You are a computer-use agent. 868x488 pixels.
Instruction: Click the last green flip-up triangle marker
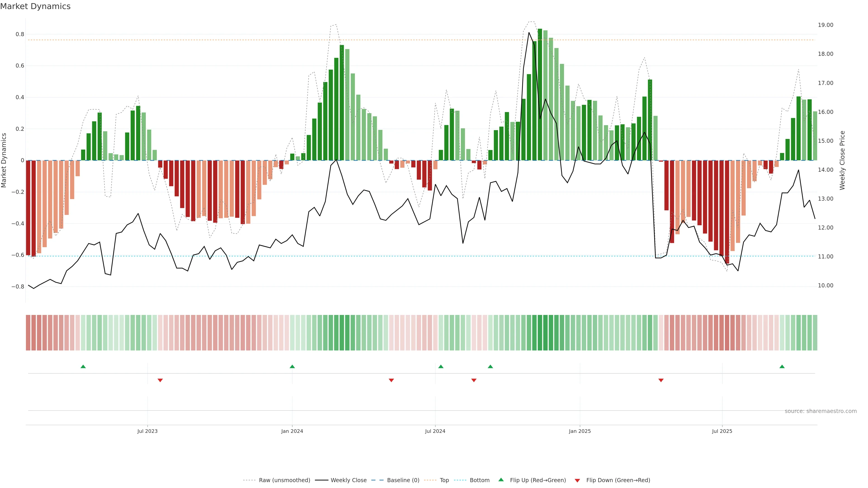(x=782, y=366)
